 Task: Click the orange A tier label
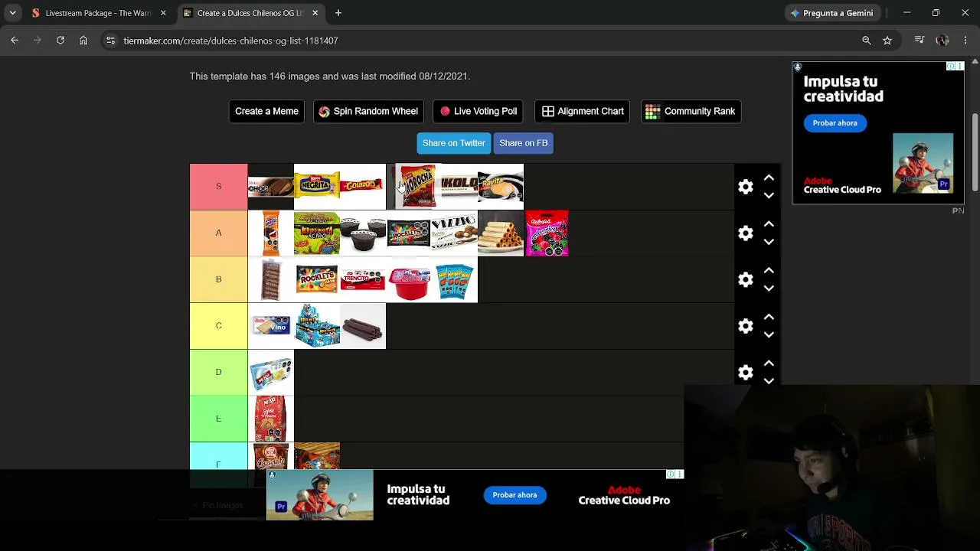click(219, 233)
